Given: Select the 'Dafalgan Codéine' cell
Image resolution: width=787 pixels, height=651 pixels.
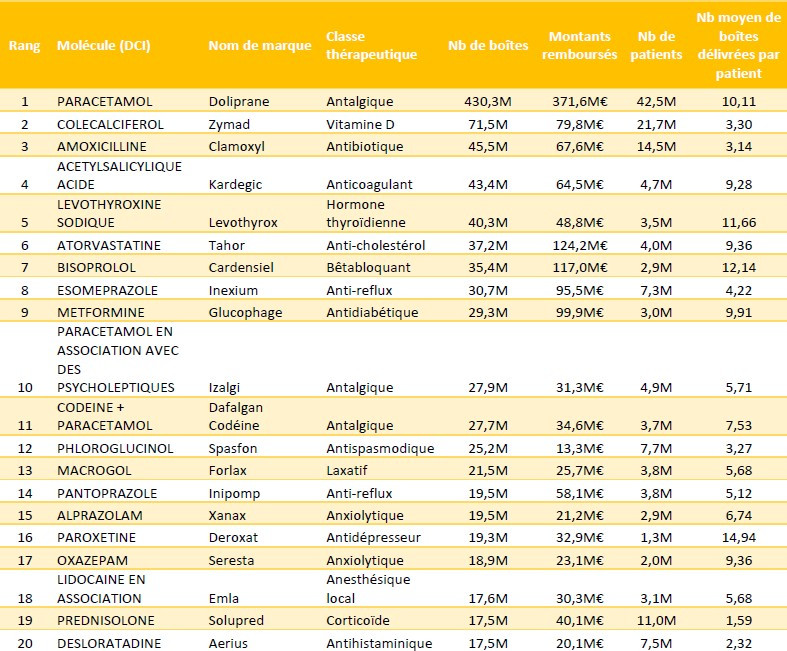Looking at the screenshot, I should click(237, 415).
